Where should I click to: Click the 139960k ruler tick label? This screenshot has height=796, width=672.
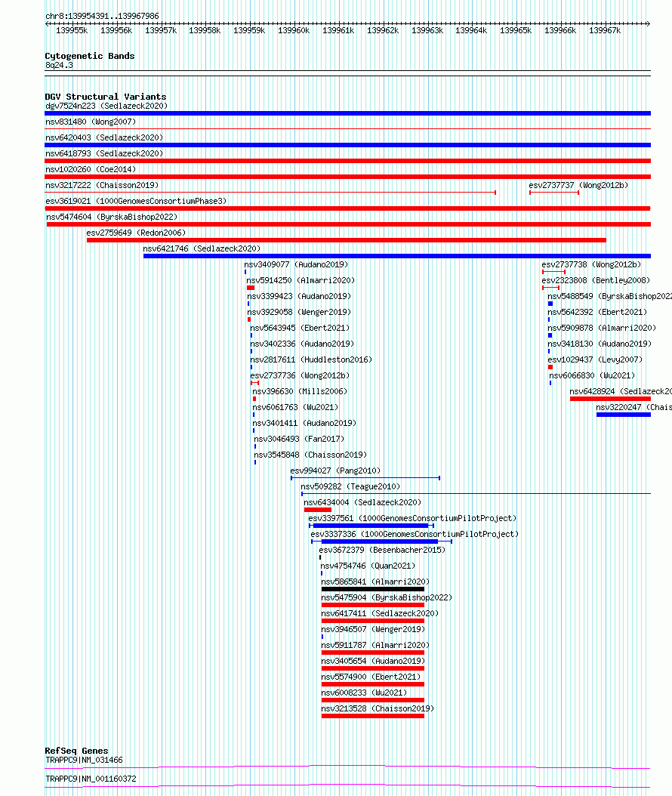click(294, 30)
